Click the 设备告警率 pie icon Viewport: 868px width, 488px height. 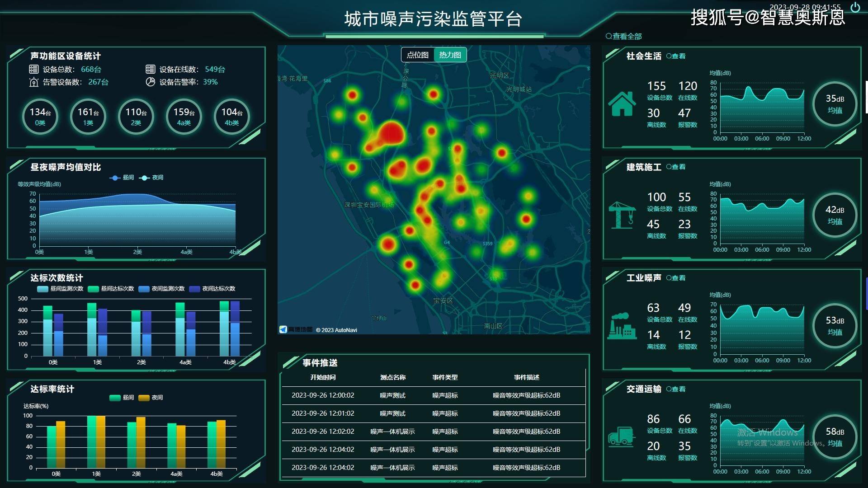151,82
